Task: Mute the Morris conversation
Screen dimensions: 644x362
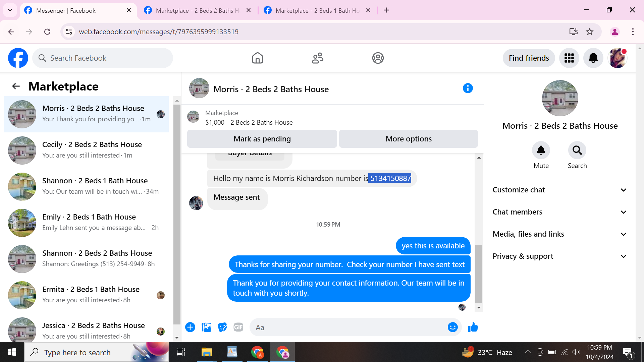Action: point(541,150)
